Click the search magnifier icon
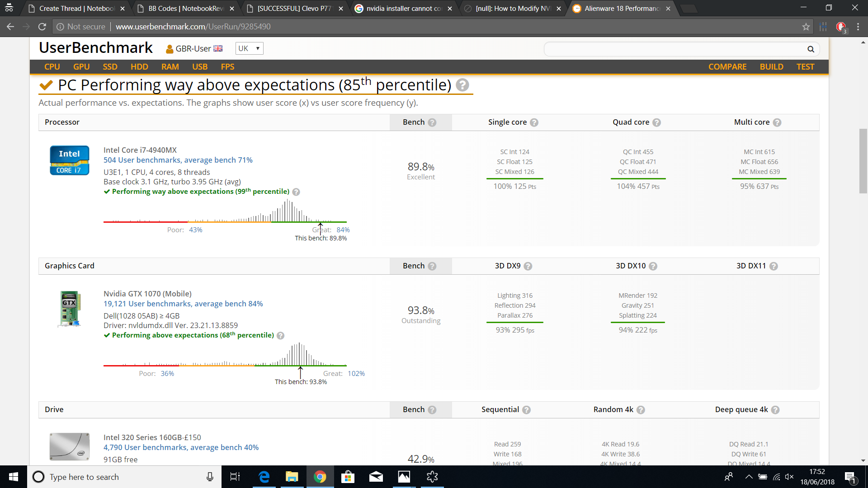Viewport: 868px width, 488px height. coord(811,49)
